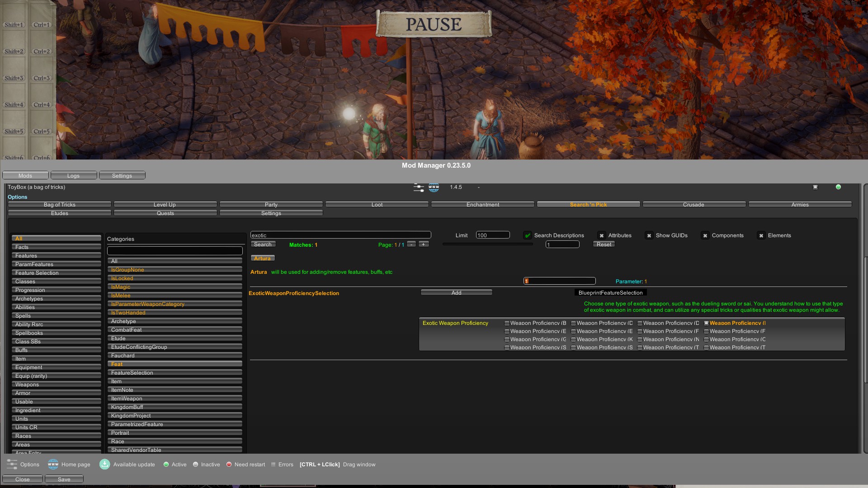Click the Options sliders icon in bottom bar

click(10, 464)
